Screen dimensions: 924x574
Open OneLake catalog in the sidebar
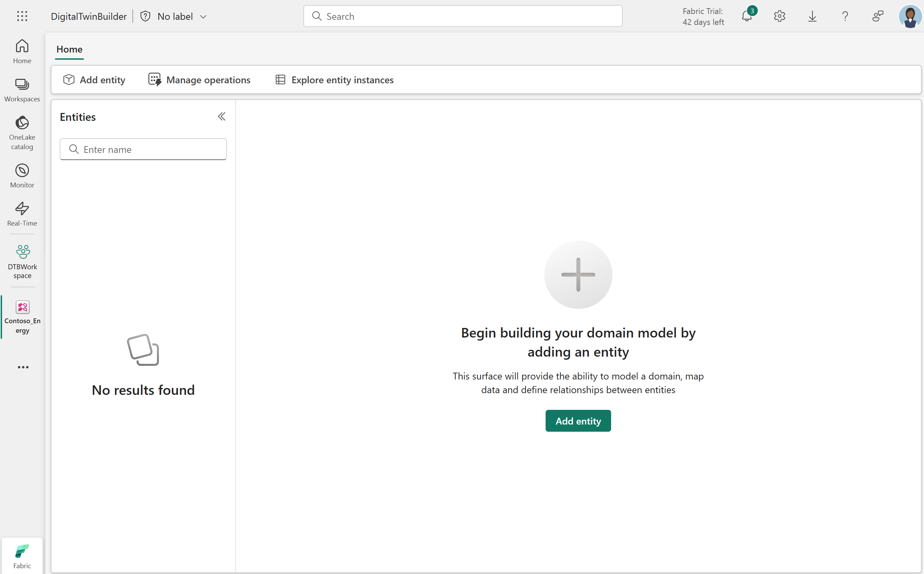22,133
